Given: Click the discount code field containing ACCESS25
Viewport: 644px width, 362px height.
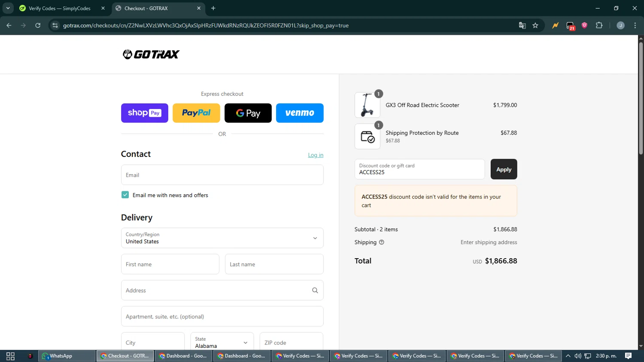Looking at the screenshot, I should point(419,169).
